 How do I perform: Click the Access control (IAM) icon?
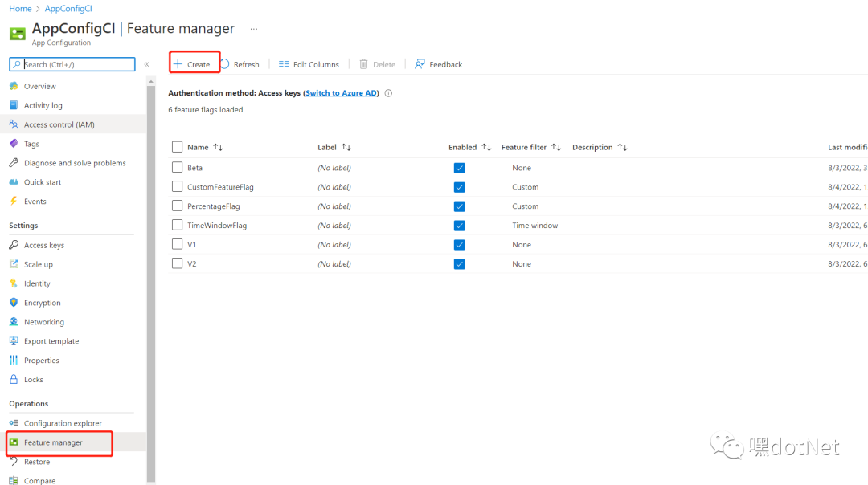coord(14,124)
